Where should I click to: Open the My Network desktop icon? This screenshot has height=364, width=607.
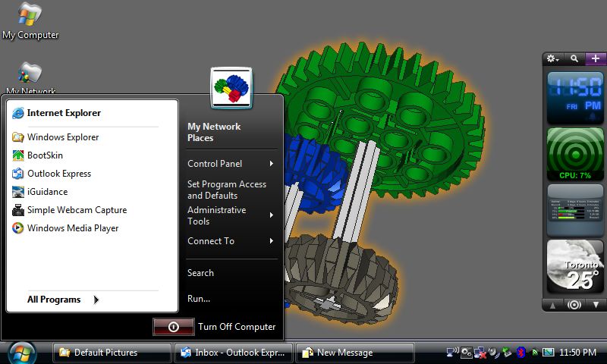point(30,77)
